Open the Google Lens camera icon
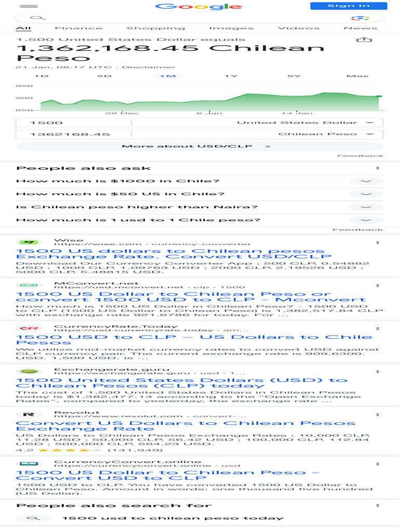This screenshot has width=399, height=532. point(360,18)
